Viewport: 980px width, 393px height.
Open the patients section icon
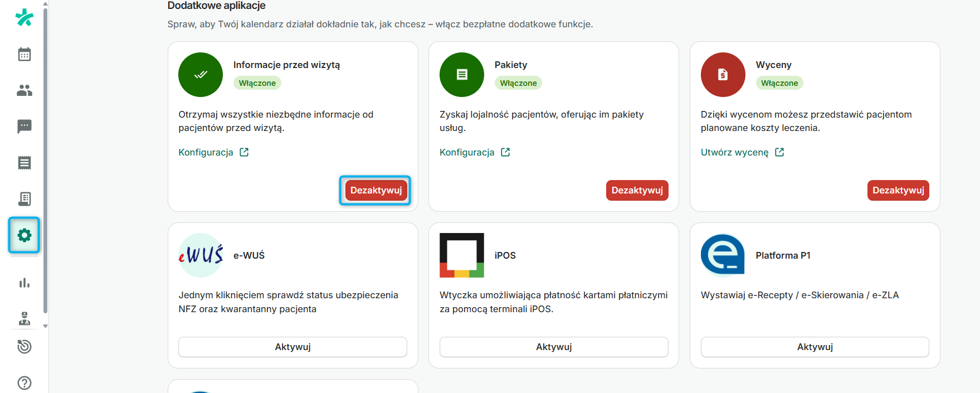[25, 91]
